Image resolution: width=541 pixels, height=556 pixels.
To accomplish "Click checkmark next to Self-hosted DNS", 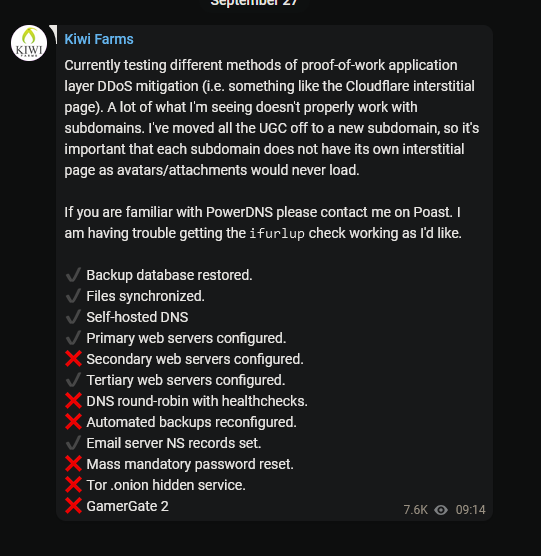I will (73, 317).
